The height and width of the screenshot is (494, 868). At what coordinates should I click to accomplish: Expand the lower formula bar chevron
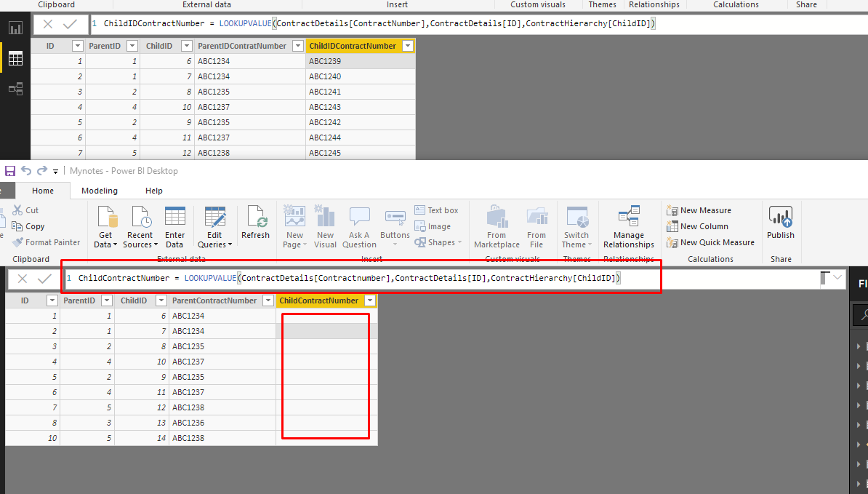click(x=837, y=277)
